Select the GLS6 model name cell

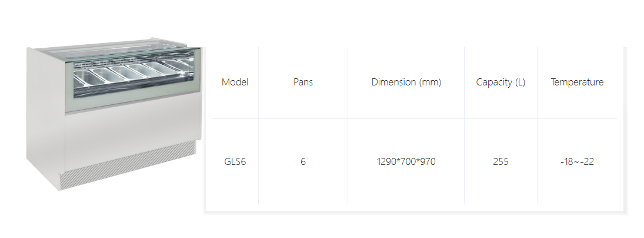(235, 161)
